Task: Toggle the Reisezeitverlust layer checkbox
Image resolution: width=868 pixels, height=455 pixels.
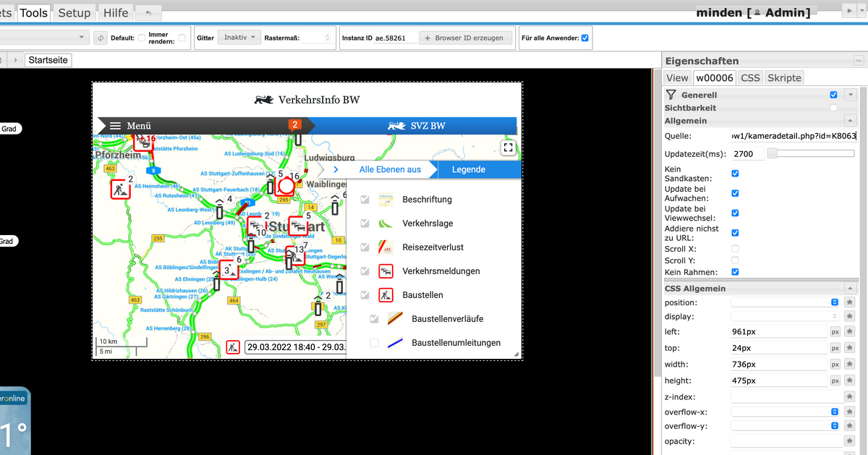Action: pos(365,247)
